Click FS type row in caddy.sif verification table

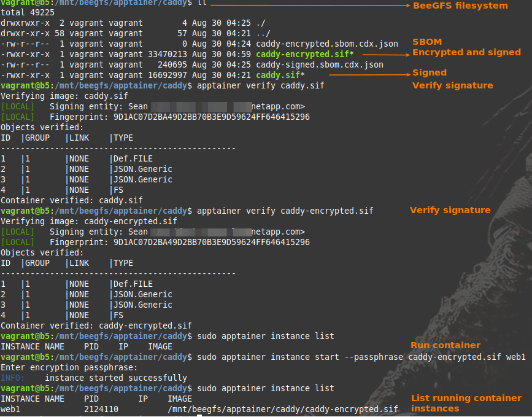[62, 190]
